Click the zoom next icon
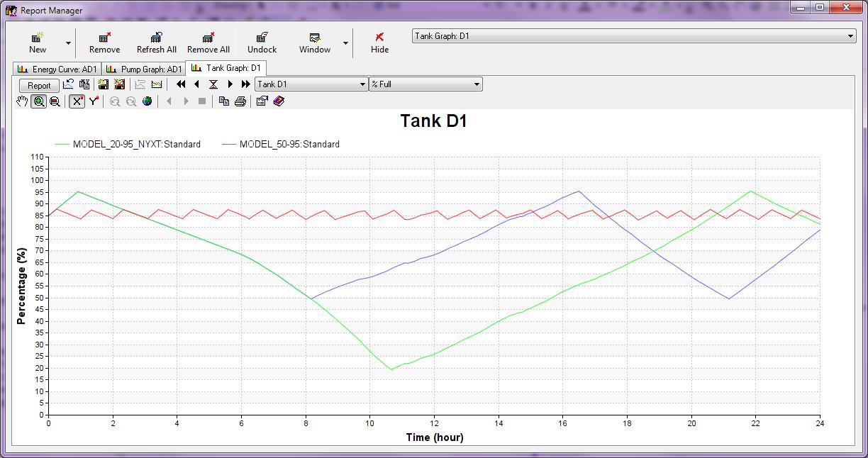This screenshot has width=868, height=458. click(x=131, y=101)
